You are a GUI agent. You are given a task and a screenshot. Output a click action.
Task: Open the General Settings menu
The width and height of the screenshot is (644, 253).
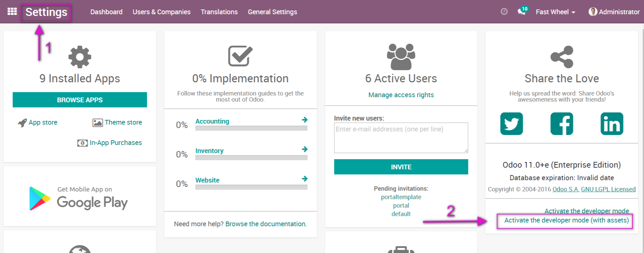click(272, 12)
